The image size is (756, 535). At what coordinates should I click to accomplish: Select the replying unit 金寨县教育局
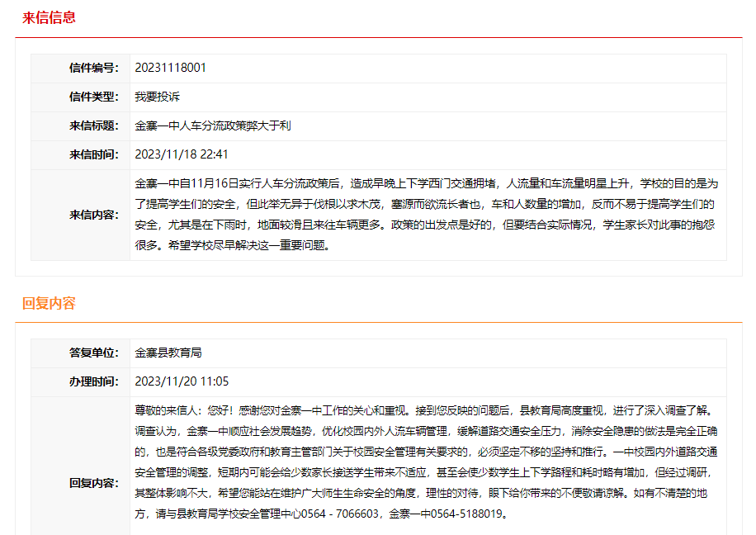pos(168,353)
